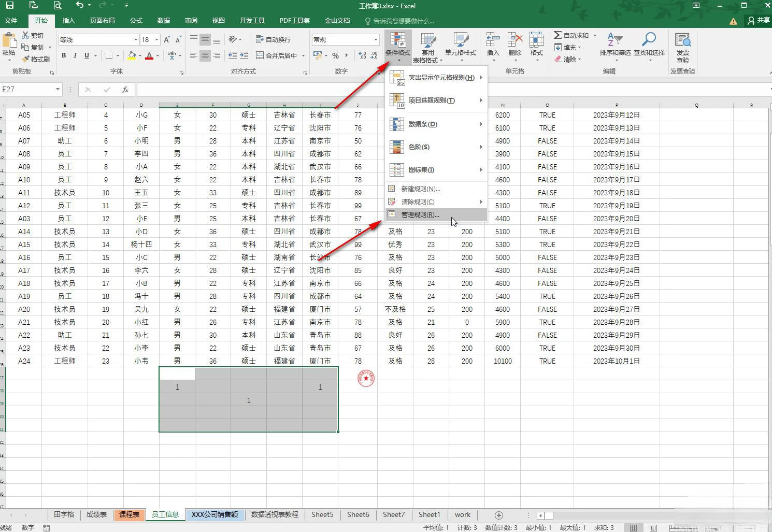Switch to the XXX公司销售额 sheet tab
Image resolution: width=772 pixels, height=532 pixels.
(215, 514)
